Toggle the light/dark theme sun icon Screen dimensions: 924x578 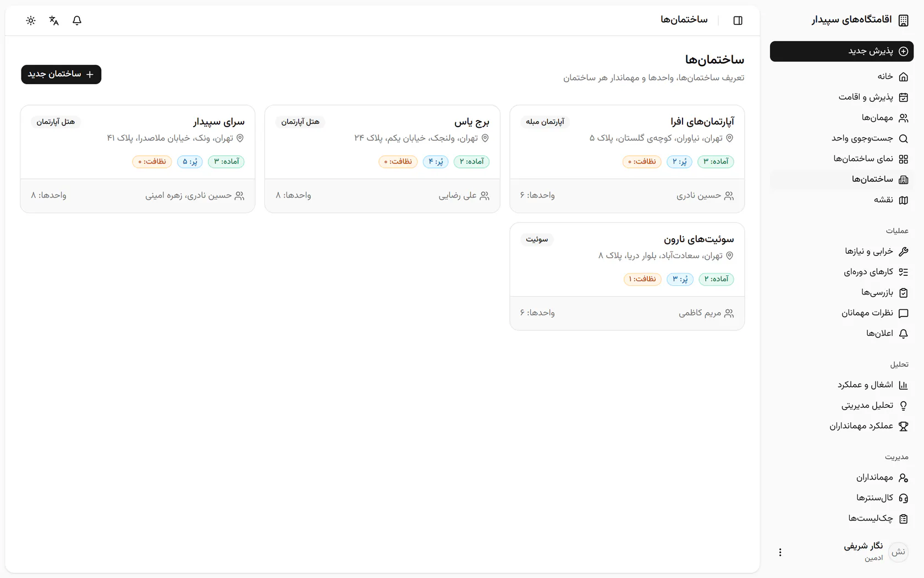pos(31,20)
